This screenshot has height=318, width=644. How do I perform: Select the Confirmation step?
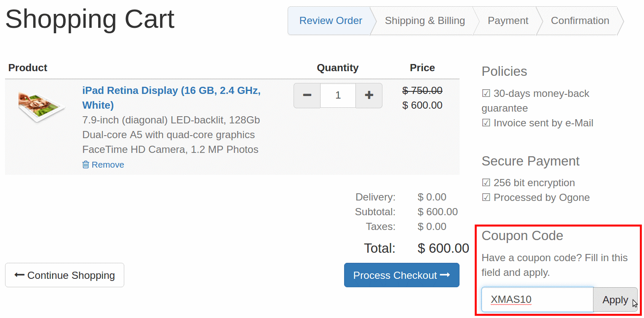click(x=580, y=21)
